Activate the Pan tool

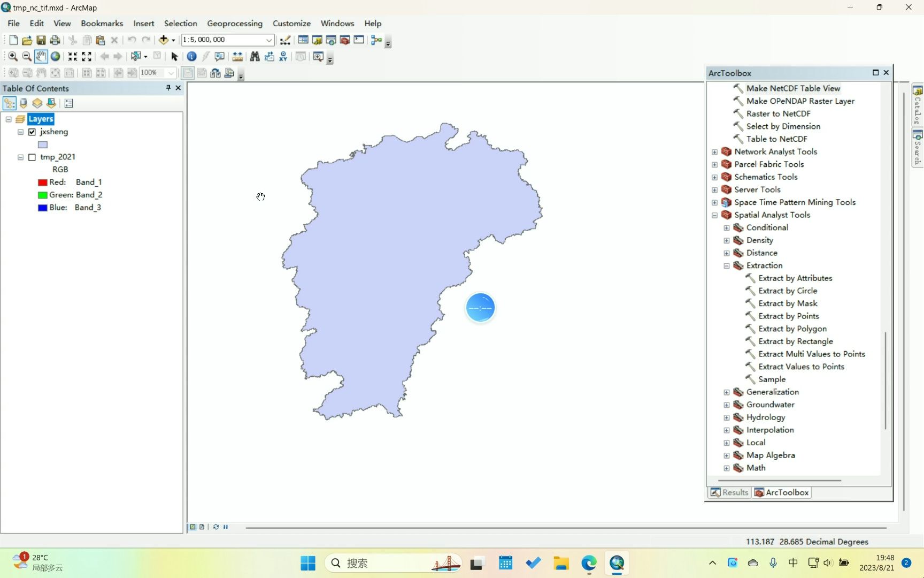click(x=41, y=56)
